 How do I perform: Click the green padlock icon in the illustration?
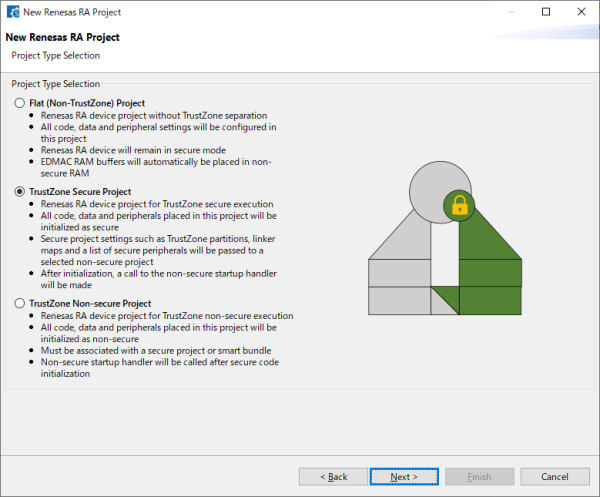point(459,207)
